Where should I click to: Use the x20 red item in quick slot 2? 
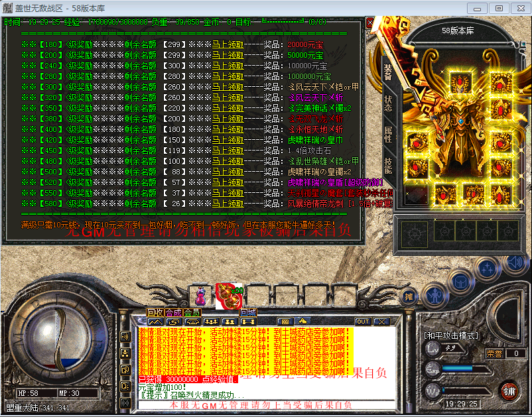click(x=229, y=296)
